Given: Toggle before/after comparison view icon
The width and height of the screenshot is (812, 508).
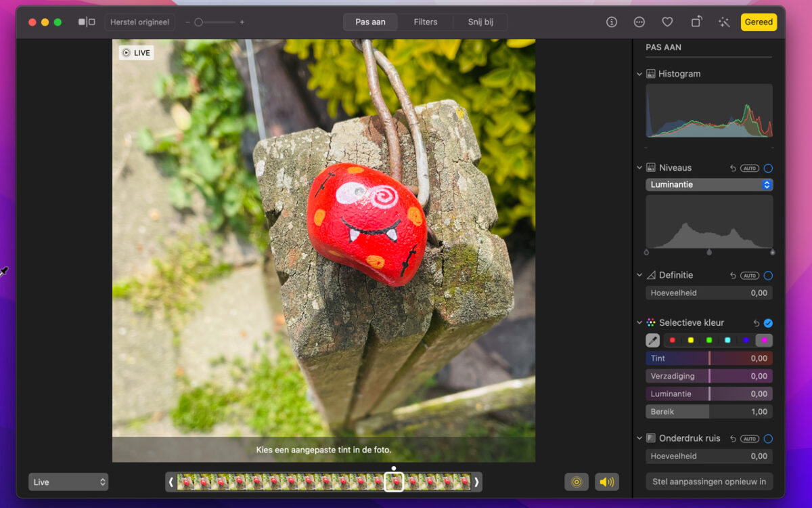Looking at the screenshot, I should [x=87, y=22].
